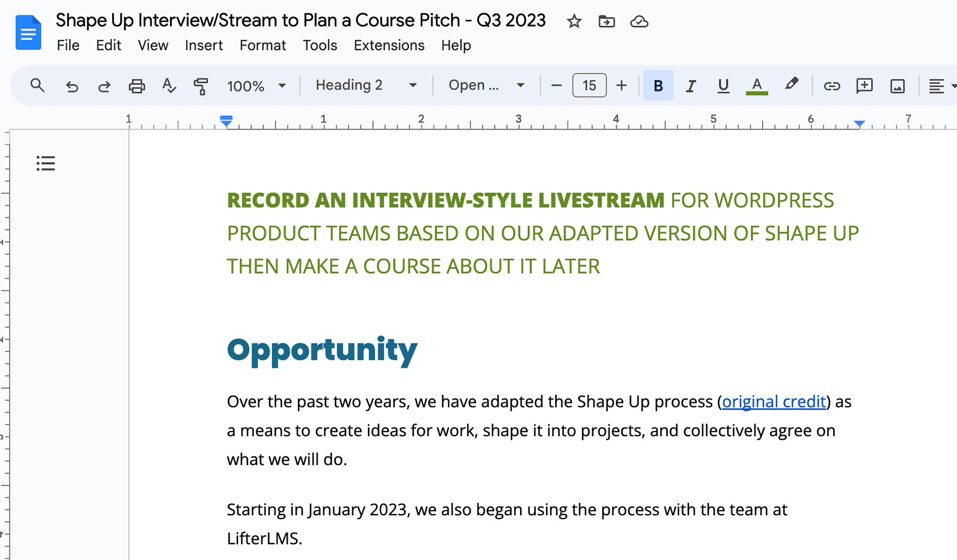Insert a link
Viewport: 957px width, 560px height.
pos(832,86)
